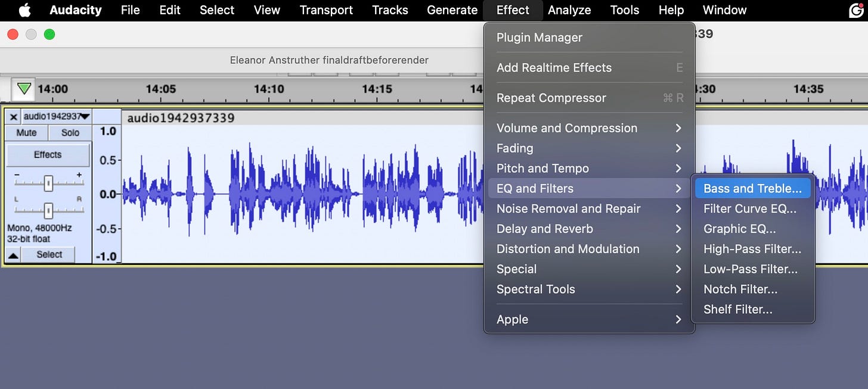The width and height of the screenshot is (868, 389).
Task: Select Graphic EQ effect
Action: 753,229
